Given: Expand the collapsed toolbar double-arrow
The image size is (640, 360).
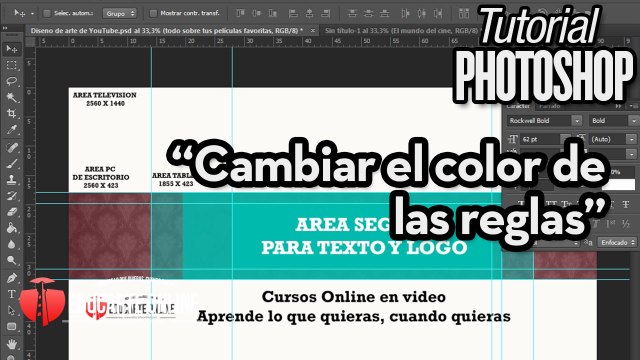Looking at the screenshot, I should 5,28.
